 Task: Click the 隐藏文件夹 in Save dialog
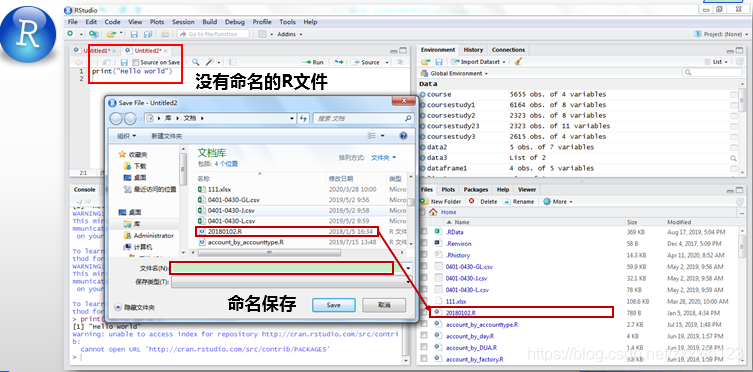click(x=134, y=307)
